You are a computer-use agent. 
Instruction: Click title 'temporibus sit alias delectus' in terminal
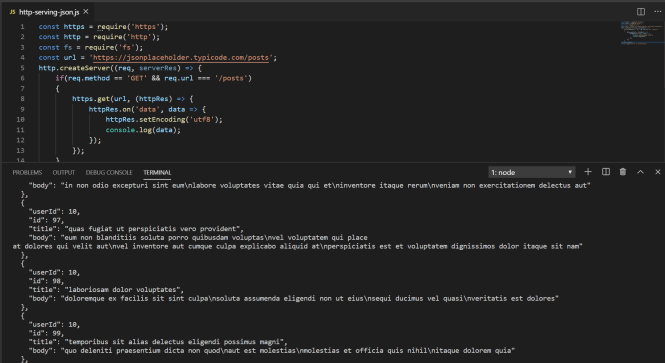point(126,342)
